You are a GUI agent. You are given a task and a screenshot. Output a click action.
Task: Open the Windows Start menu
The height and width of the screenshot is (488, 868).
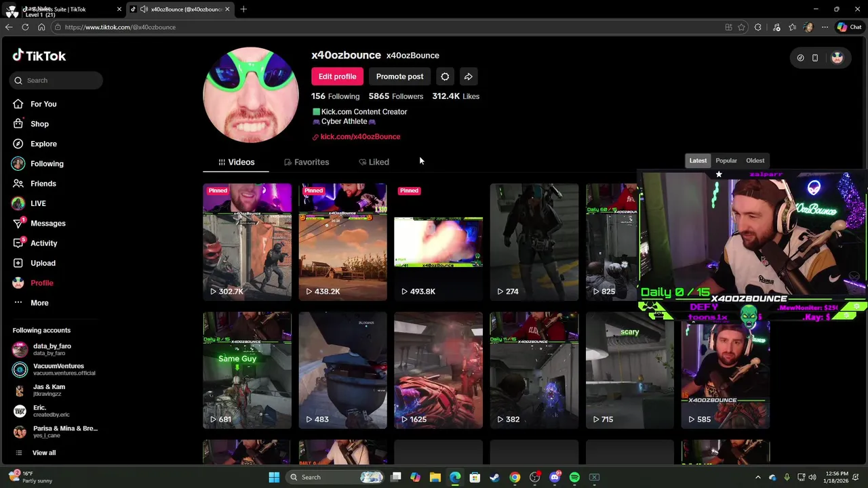pyautogui.click(x=274, y=477)
